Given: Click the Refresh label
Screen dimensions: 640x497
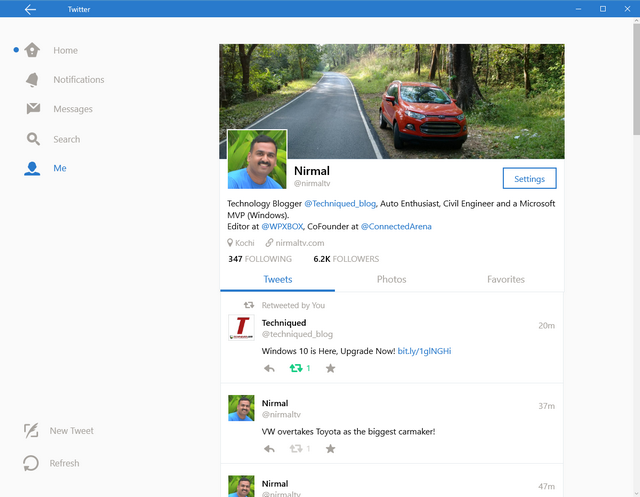Looking at the screenshot, I should [64, 463].
